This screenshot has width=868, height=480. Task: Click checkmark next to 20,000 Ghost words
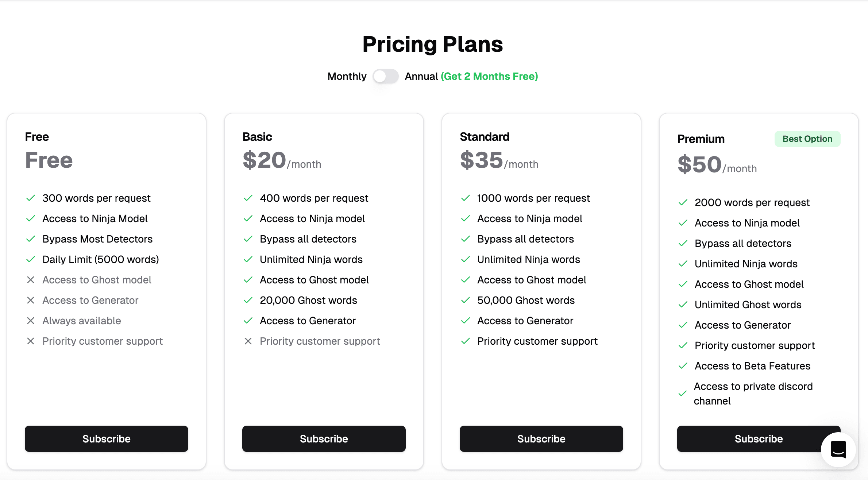(248, 300)
